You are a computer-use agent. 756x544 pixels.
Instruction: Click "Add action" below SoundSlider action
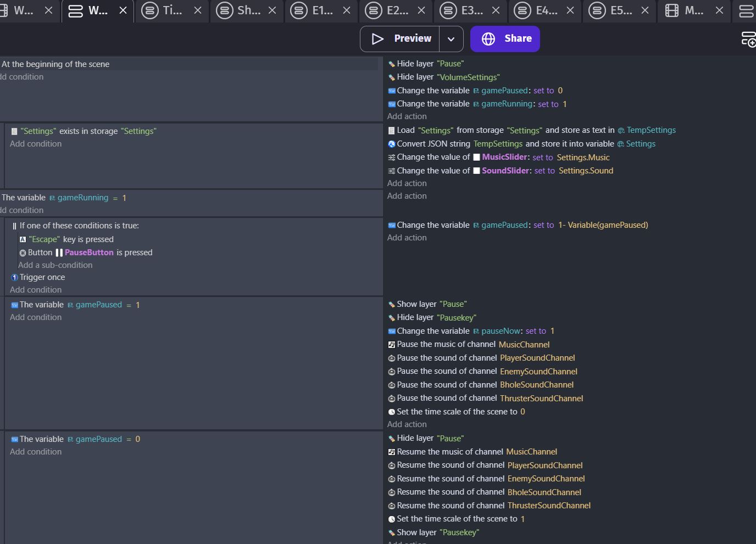[407, 183]
